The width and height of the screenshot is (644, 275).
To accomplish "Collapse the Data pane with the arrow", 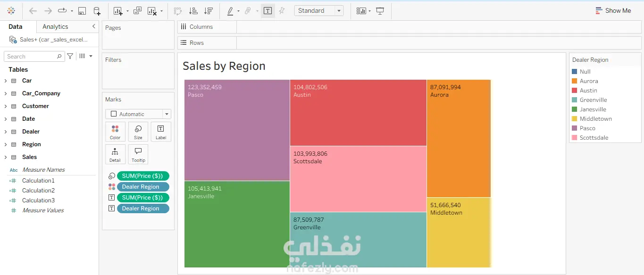I will click(x=93, y=27).
